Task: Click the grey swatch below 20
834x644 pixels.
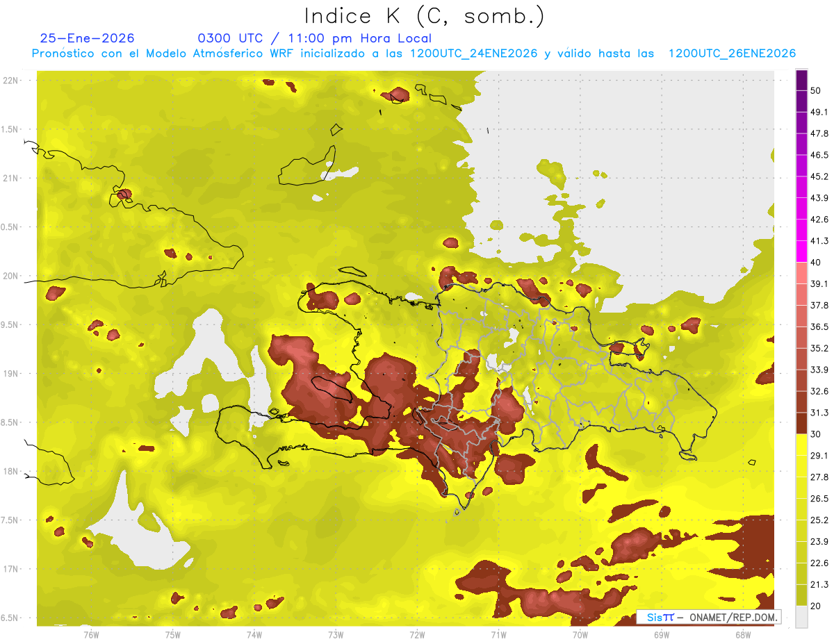Action: pos(801,617)
